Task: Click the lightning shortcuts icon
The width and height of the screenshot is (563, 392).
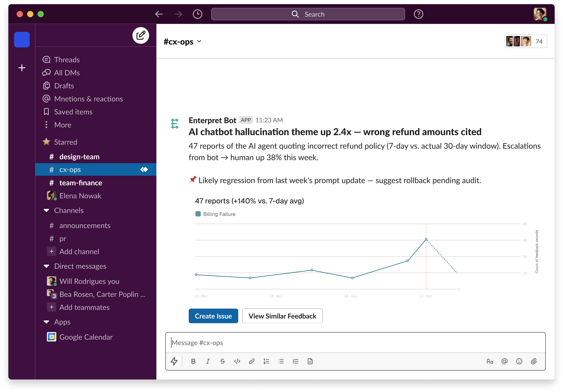Action: point(174,361)
